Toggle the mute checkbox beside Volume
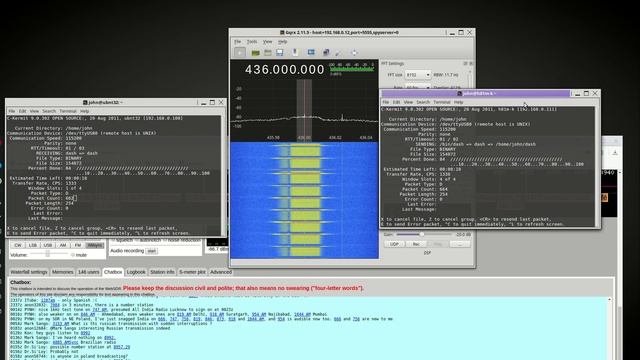 pyautogui.click(x=73, y=255)
